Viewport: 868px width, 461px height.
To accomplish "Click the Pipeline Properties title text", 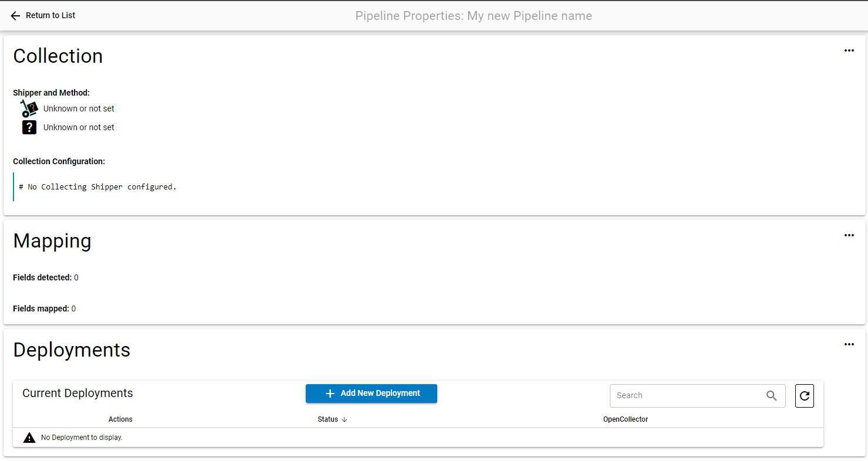I will coord(473,16).
